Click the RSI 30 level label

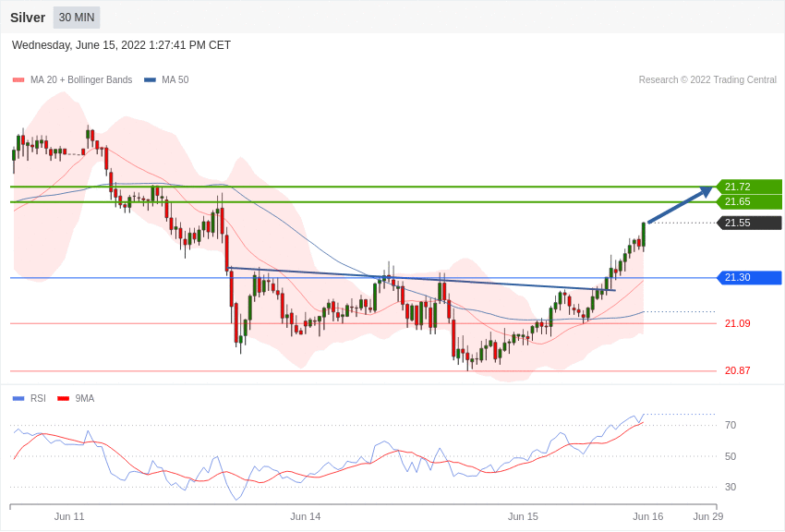tap(731, 487)
